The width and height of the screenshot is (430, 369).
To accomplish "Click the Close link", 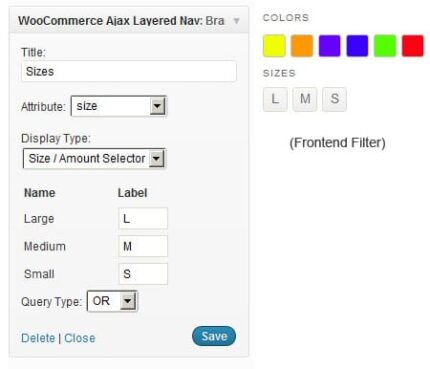I will [x=80, y=338].
